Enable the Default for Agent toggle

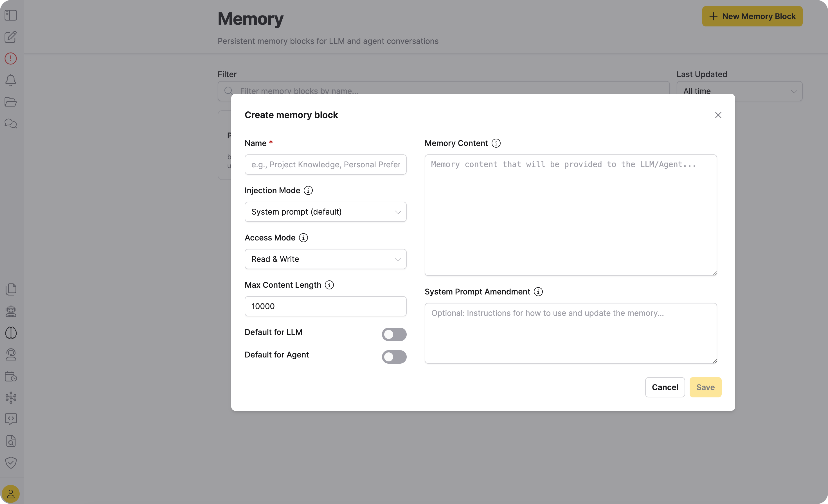394,357
